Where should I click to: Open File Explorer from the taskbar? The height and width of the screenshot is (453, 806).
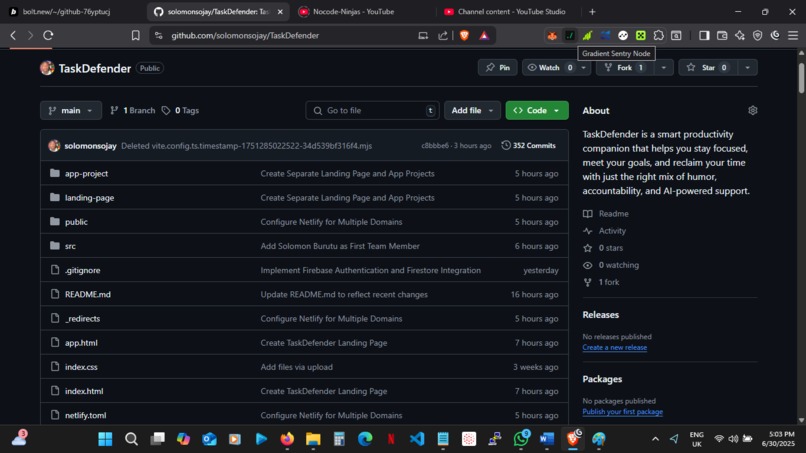point(313,439)
